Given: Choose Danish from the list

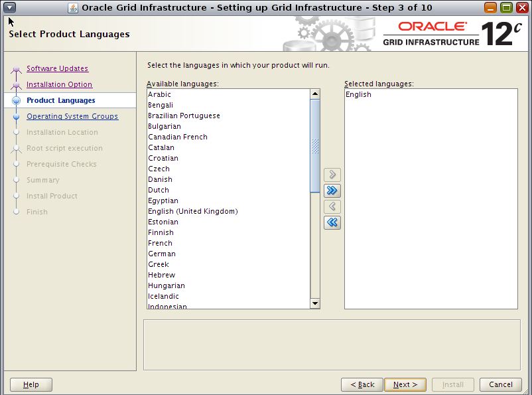Looking at the screenshot, I should click(x=228, y=179).
